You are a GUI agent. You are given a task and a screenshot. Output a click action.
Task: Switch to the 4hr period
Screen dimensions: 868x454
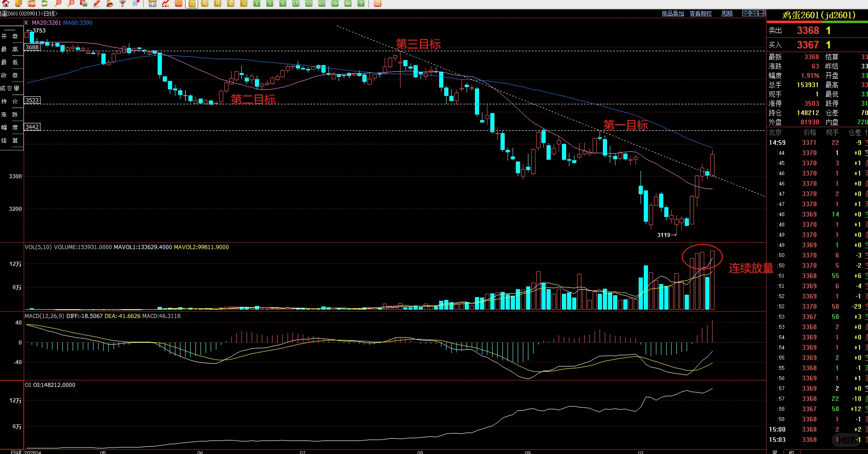(x=348, y=3)
